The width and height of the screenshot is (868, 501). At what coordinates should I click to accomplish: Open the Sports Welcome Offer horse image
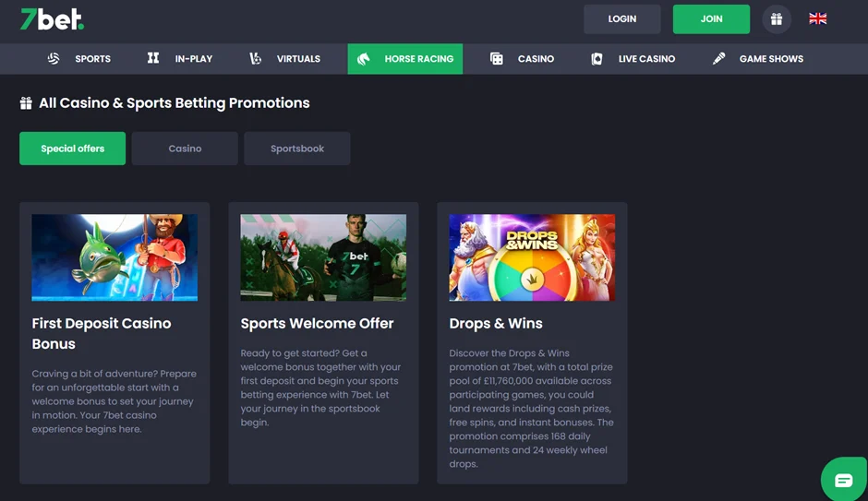323,257
